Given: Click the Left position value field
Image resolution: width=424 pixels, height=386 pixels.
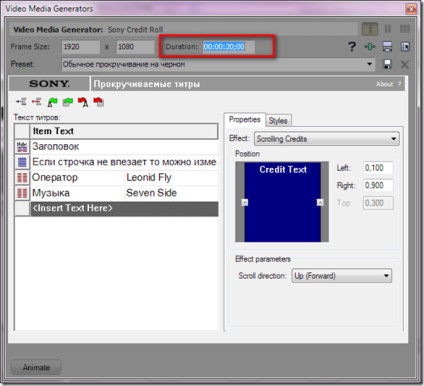Looking at the screenshot, I should [378, 168].
